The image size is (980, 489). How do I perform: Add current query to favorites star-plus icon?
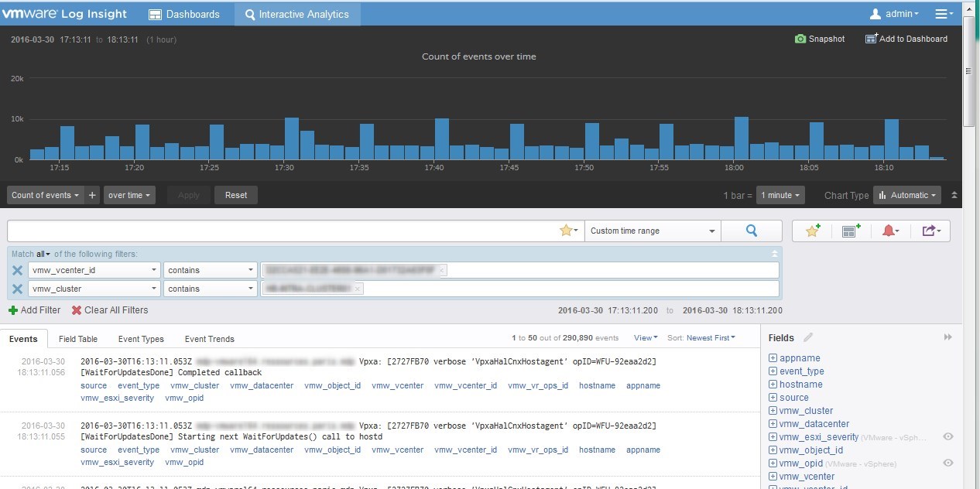(x=813, y=231)
